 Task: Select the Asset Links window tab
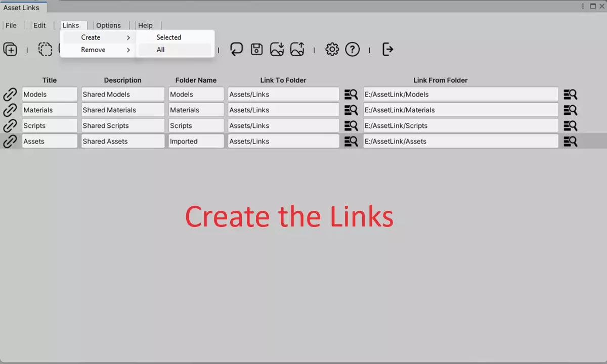coord(23,8)
